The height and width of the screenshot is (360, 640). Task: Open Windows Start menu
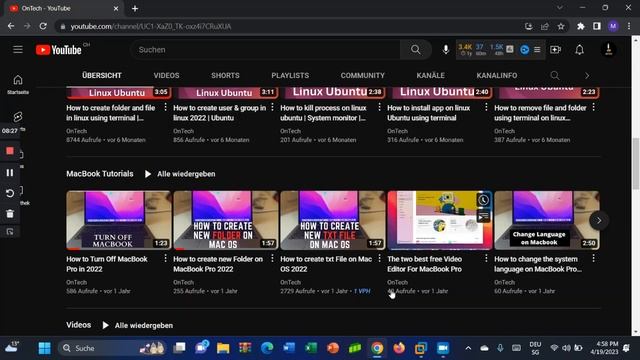click(44, 348)
